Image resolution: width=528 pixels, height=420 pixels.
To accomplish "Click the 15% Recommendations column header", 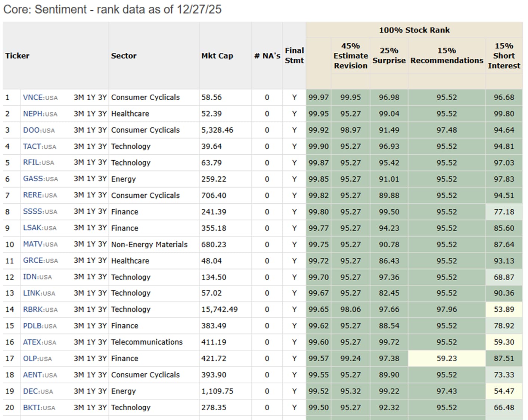I will click(x=447, y=56).
